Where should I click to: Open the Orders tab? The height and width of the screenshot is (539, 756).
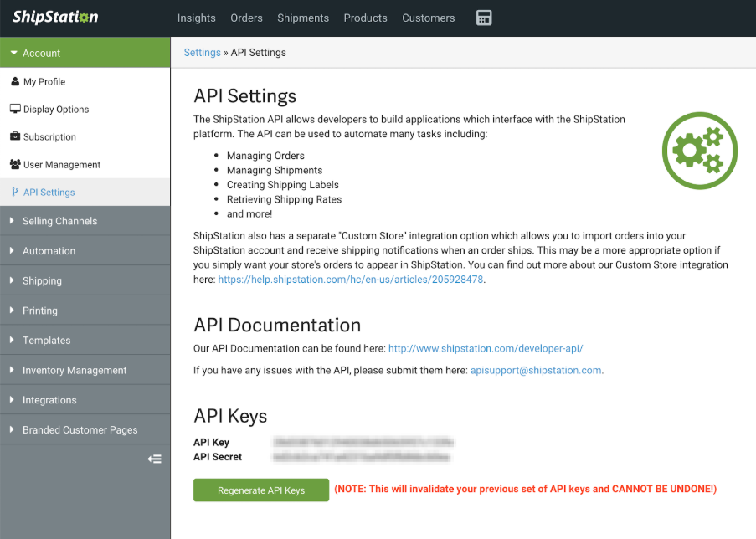246,18
